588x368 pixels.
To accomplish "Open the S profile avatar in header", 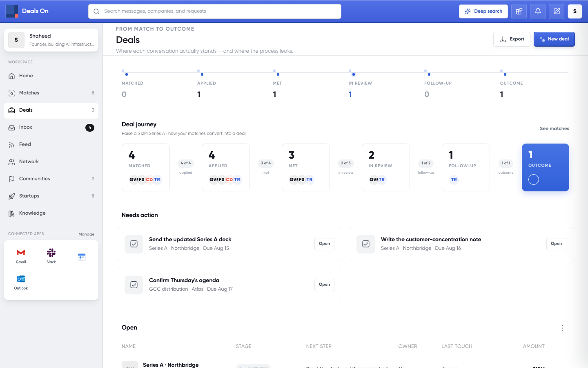I will coord(575,11).
